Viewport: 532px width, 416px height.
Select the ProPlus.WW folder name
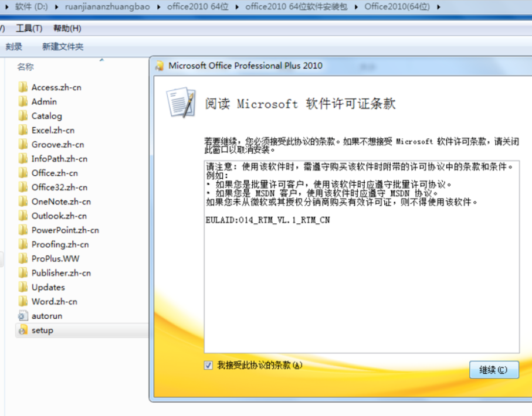[55, 259]
